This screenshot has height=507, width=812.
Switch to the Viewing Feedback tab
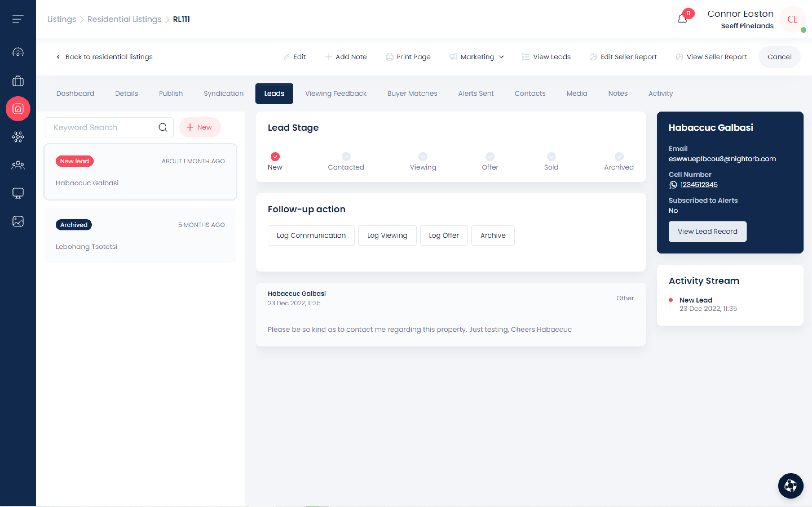pyautogui.click(x=335, y=94)
